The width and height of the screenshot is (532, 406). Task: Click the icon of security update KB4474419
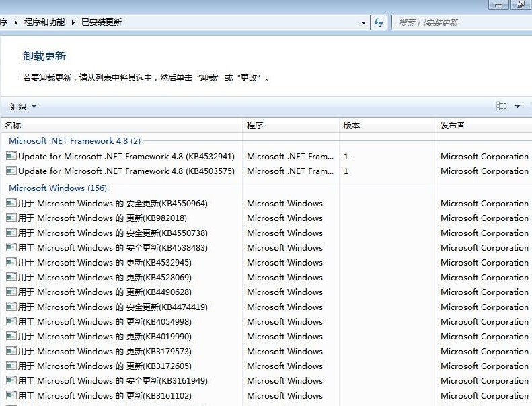pos(11,307)
